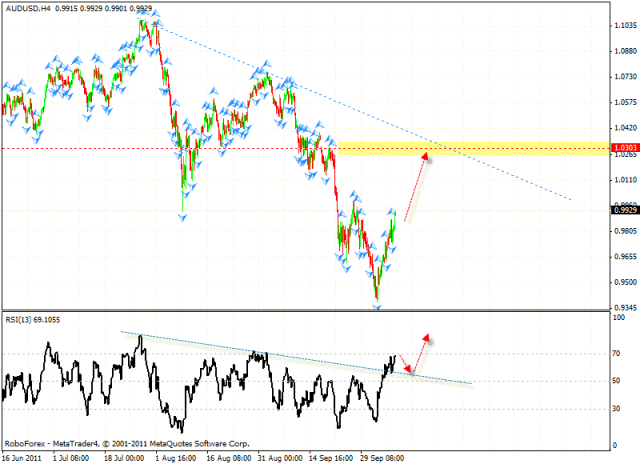Select the red upward arrow in RSI panel
Image resolution: width=640 pixels, height=464 pixels.
point(423,348)
